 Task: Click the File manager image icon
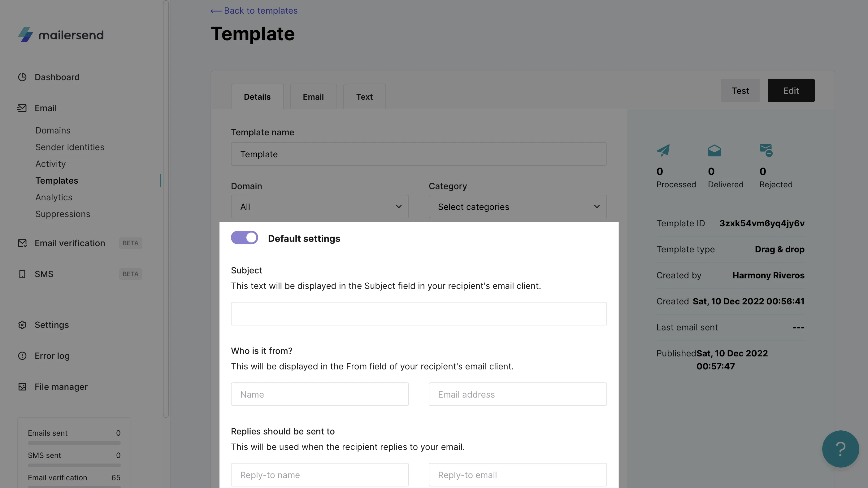click(22, 387)
